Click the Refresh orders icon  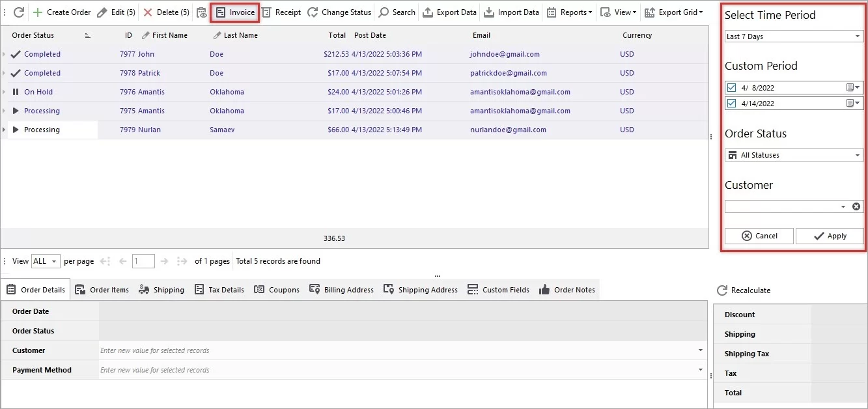pos(20,12)
